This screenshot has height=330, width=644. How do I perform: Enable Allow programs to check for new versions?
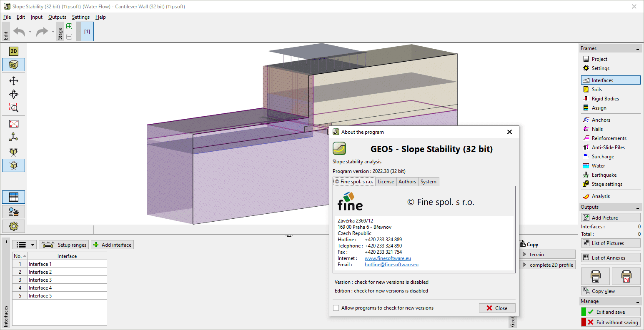pos(336,308)
